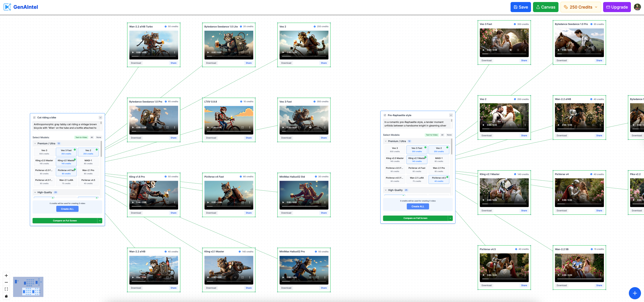The height and width of the screenshot is (302, 644).
Task: Click Create ALL in Cat panel
Action: click(x=67, y=209)
